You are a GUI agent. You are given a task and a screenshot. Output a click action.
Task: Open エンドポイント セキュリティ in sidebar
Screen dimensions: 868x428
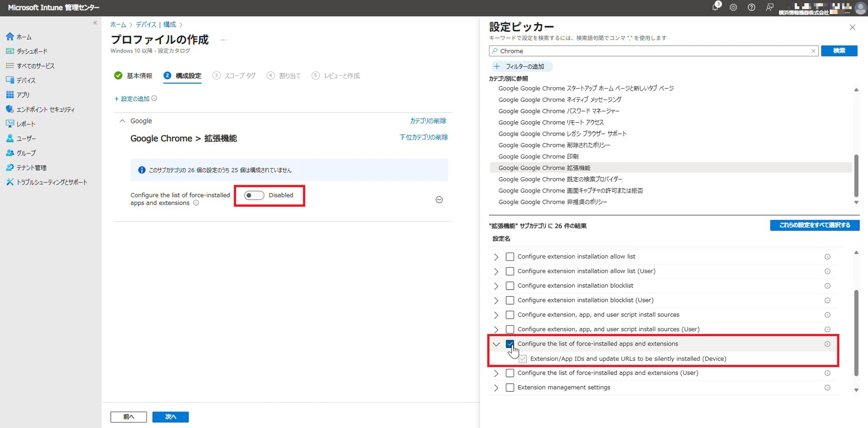[x=45, y=109]
